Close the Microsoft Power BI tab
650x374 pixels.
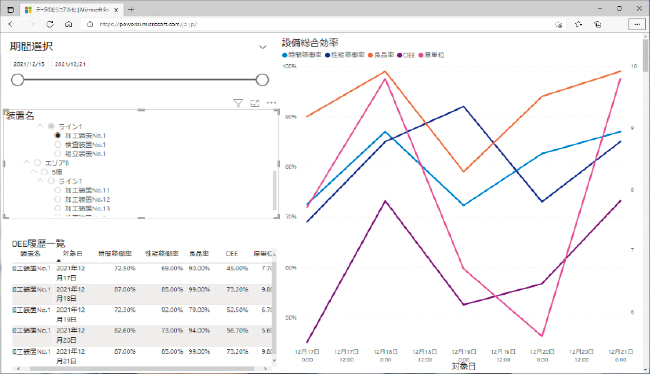click(x=116, y=10)
